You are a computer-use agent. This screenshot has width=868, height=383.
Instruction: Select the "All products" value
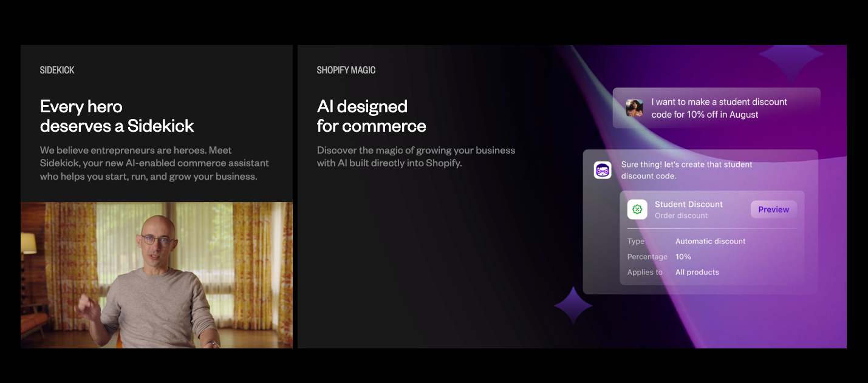[697, 273]
